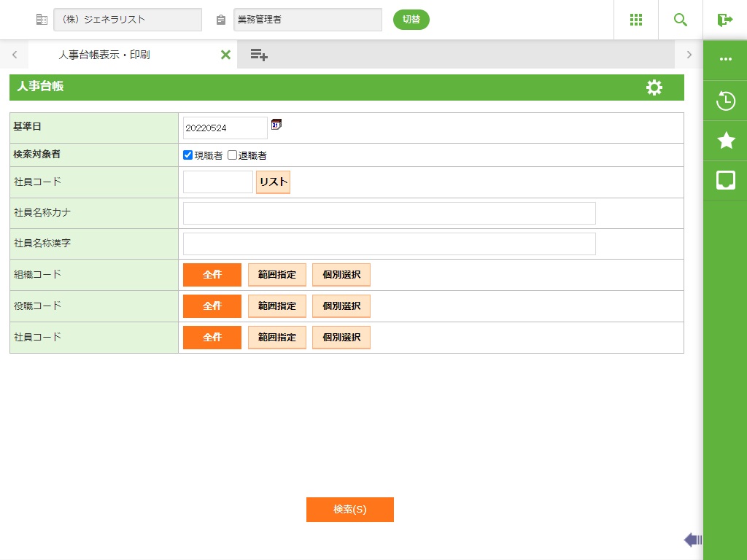Uncheck the 現職者 checkbox

(x=187, y=155)
